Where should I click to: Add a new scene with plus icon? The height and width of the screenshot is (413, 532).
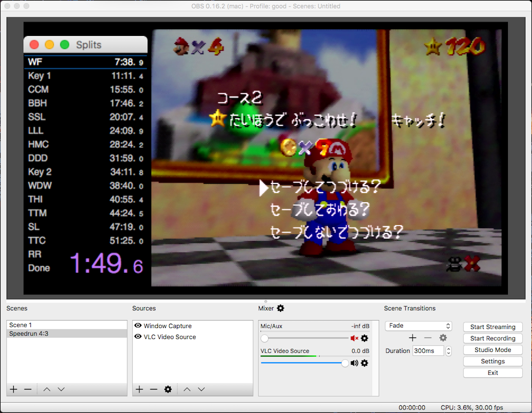(13, 389)
